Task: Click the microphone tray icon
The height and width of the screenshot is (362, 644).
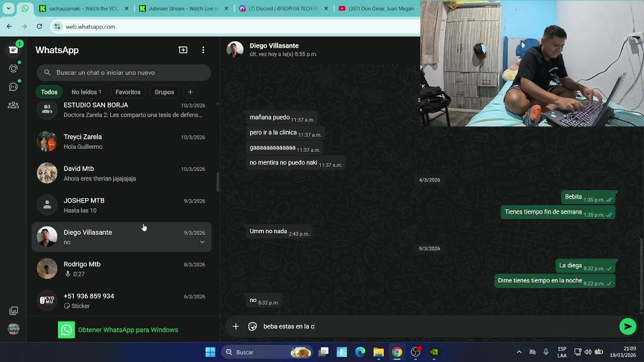Action: click(x=546, y=352)
